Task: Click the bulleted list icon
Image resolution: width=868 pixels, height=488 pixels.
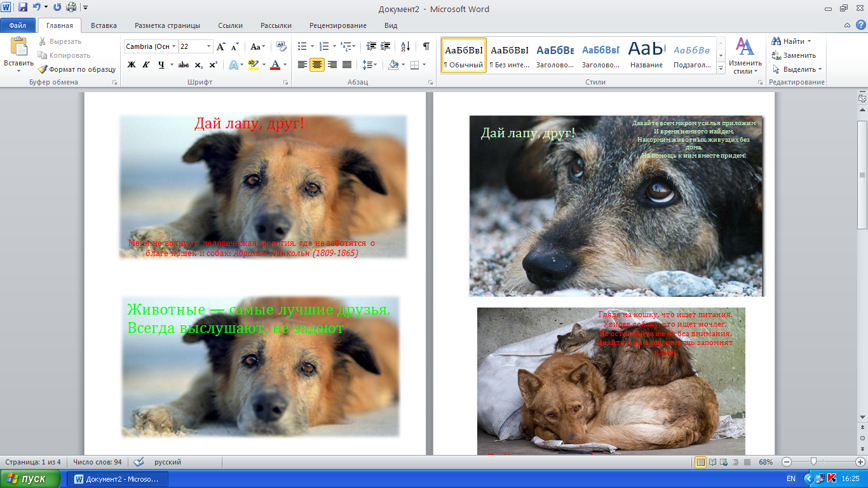Action: coord(302,46)
